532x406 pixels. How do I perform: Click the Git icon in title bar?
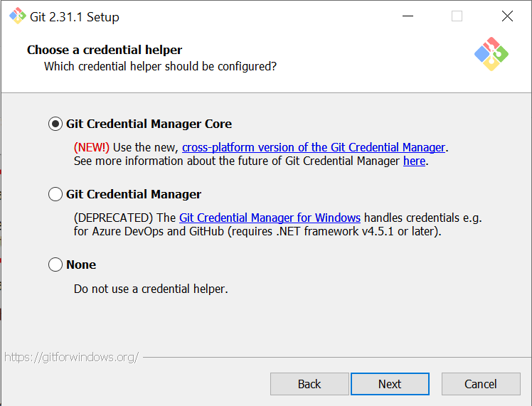click(16, 16)
